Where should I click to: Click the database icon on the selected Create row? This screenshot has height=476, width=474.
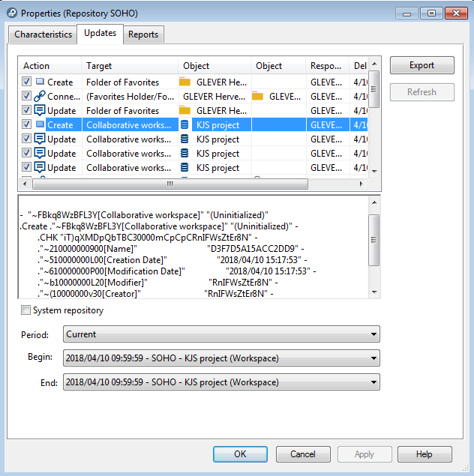pos(185,125)
